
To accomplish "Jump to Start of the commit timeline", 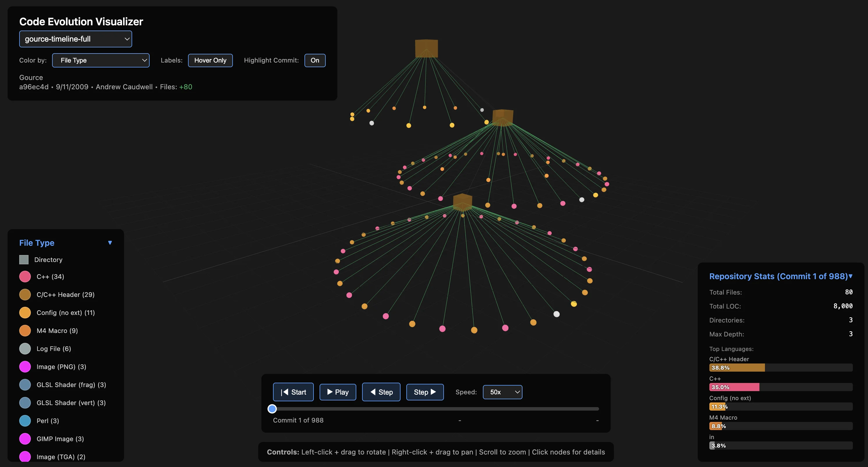I will (293, 392).
